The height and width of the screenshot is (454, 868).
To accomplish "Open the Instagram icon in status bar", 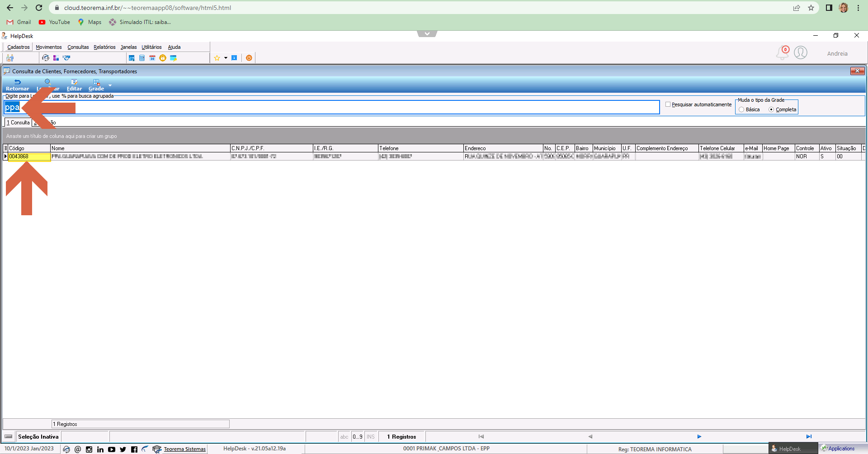I will pos(89,449).
